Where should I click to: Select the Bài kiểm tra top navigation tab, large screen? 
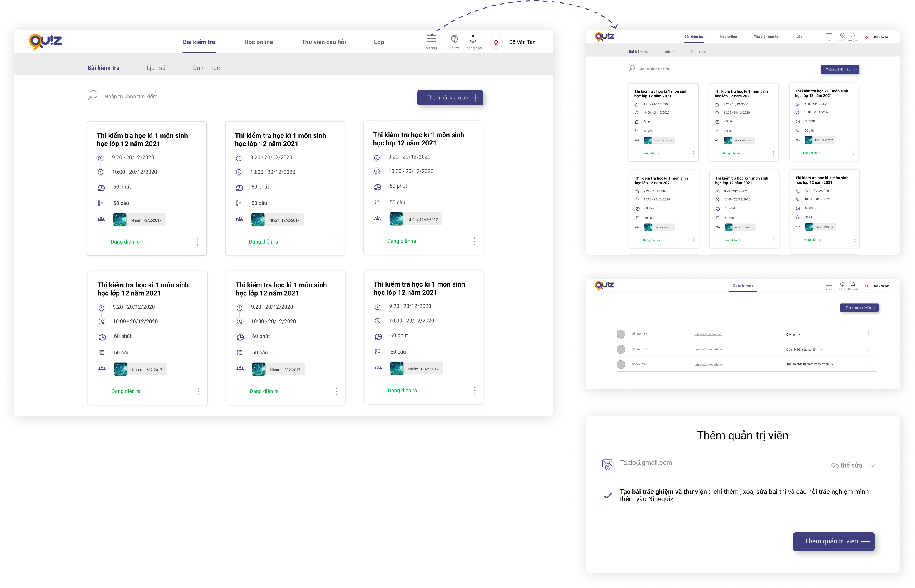tap(199, 42)
